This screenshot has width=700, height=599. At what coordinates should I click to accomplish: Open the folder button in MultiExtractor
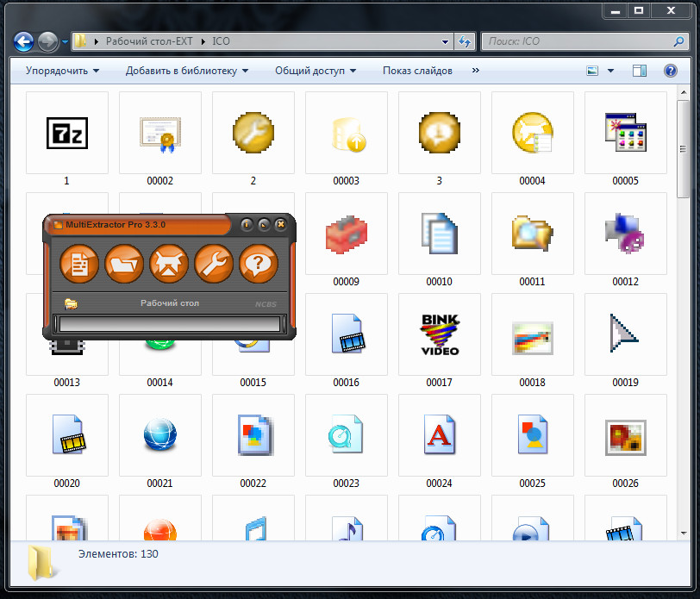click(124, 264)
